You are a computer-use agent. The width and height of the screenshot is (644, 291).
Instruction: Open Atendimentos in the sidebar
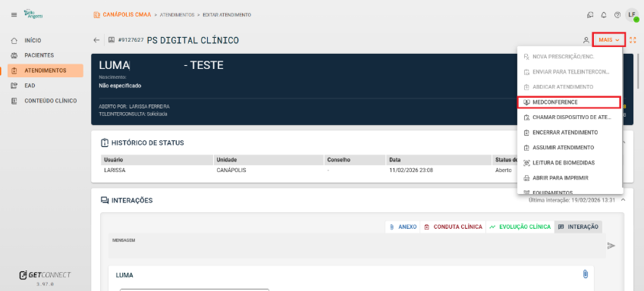[x=46, y=70]
